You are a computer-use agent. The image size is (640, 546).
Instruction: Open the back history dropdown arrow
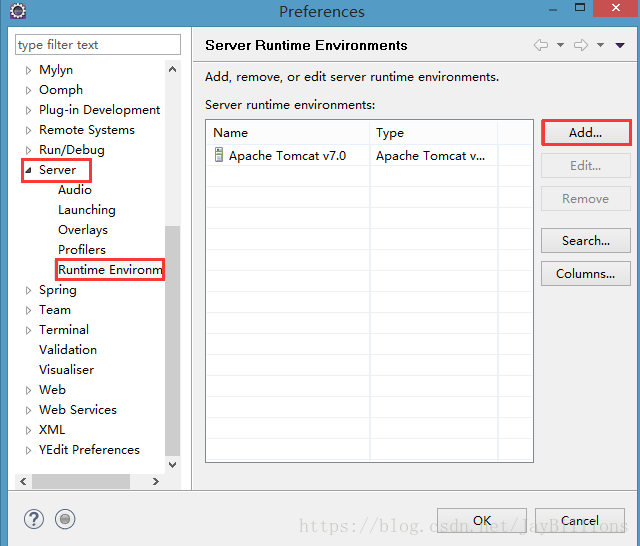560,45
